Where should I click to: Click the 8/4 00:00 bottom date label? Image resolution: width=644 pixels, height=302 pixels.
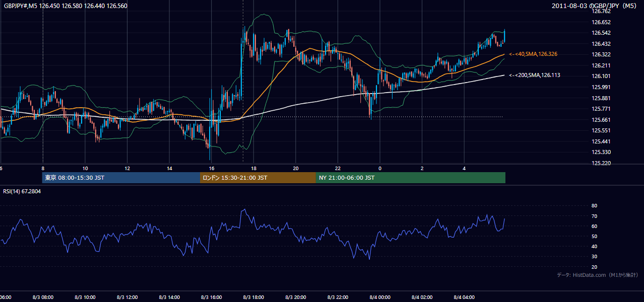(380, 297)
